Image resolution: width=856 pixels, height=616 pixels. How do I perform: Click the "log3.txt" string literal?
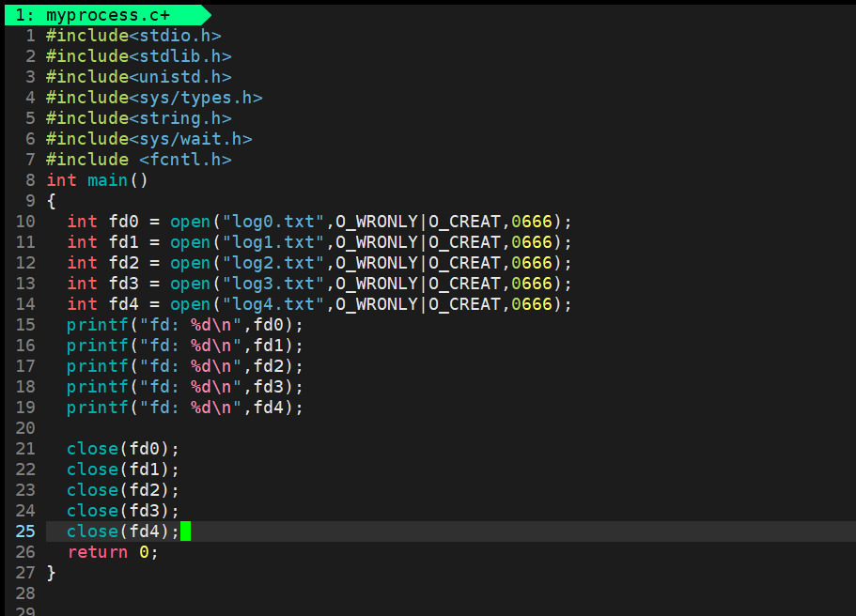[x=273, y=284]
